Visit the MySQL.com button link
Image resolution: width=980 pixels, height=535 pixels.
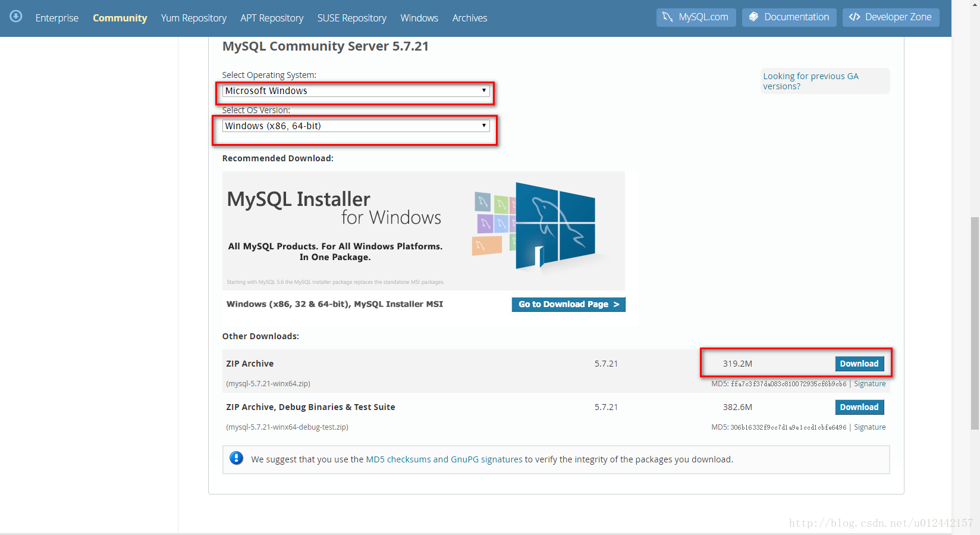pyautogui.click(x=696, y=17)
